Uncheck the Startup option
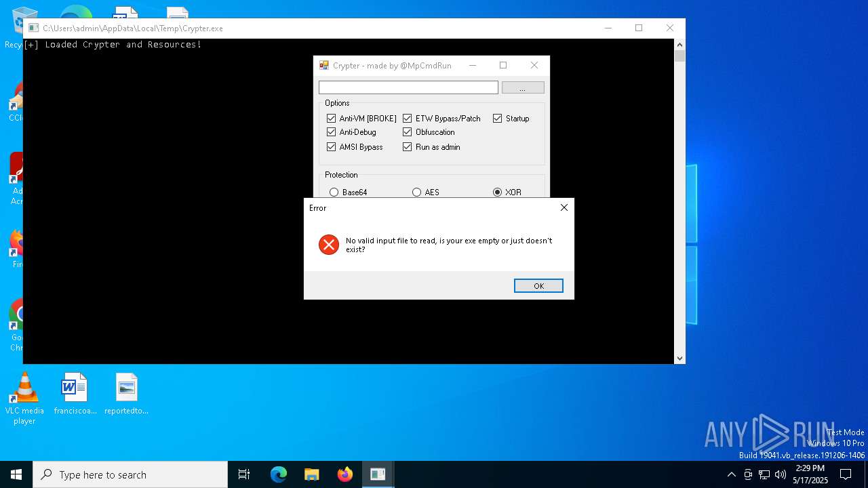 [498, 119]
